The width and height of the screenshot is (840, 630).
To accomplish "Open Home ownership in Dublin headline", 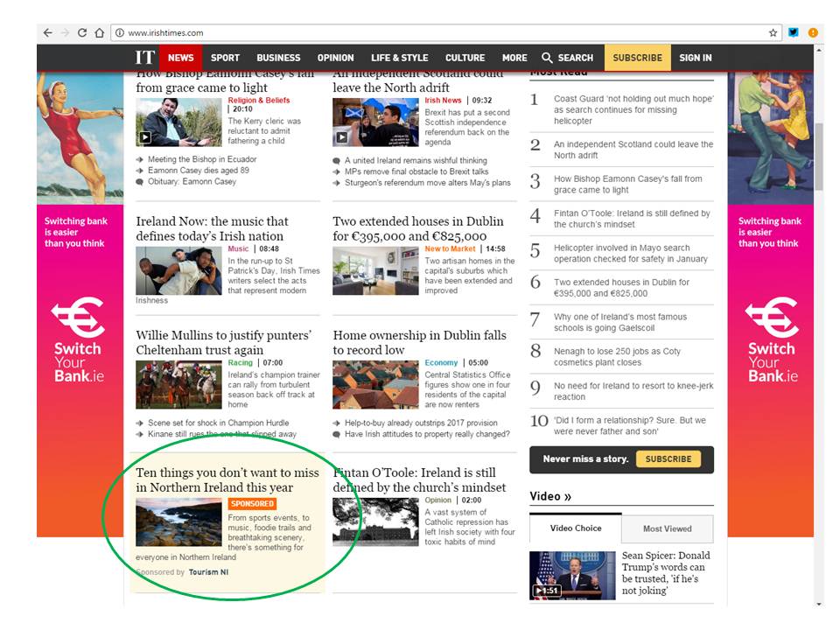I will (x=419, y=342).
